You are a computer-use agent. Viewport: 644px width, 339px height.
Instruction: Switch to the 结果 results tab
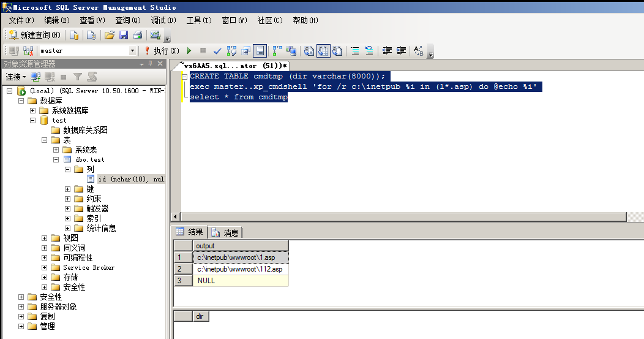pos(190,232)
